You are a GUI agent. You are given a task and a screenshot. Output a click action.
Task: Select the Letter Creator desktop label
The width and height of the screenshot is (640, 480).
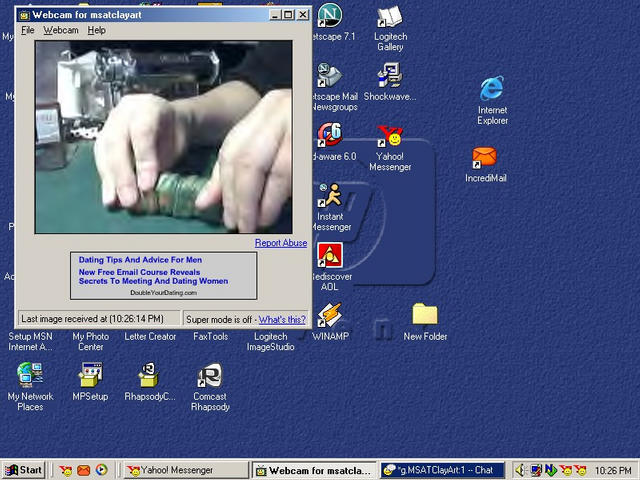pyautogui.click(x=150, y=337)
